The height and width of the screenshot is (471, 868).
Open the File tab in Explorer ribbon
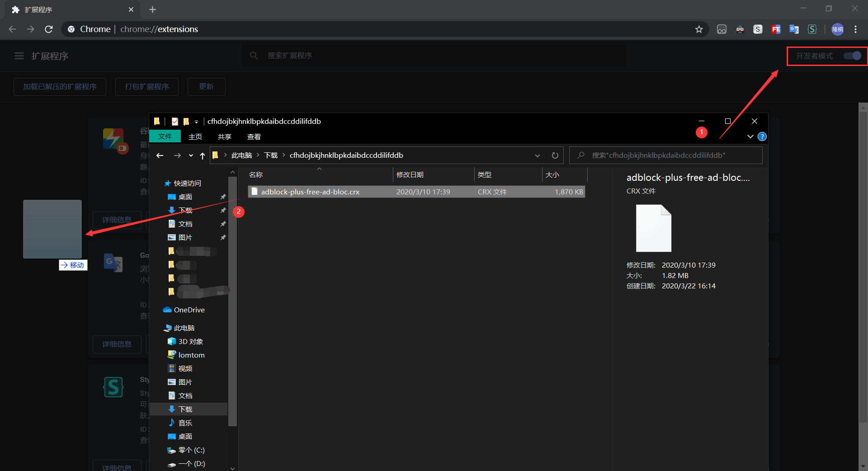click(x=165, y=136)
